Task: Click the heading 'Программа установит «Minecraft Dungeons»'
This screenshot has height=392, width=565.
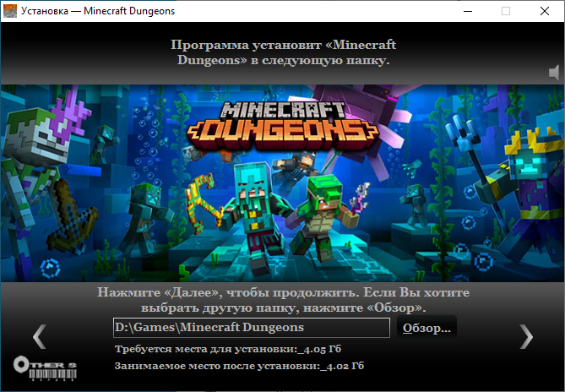Action: [283, 52]
